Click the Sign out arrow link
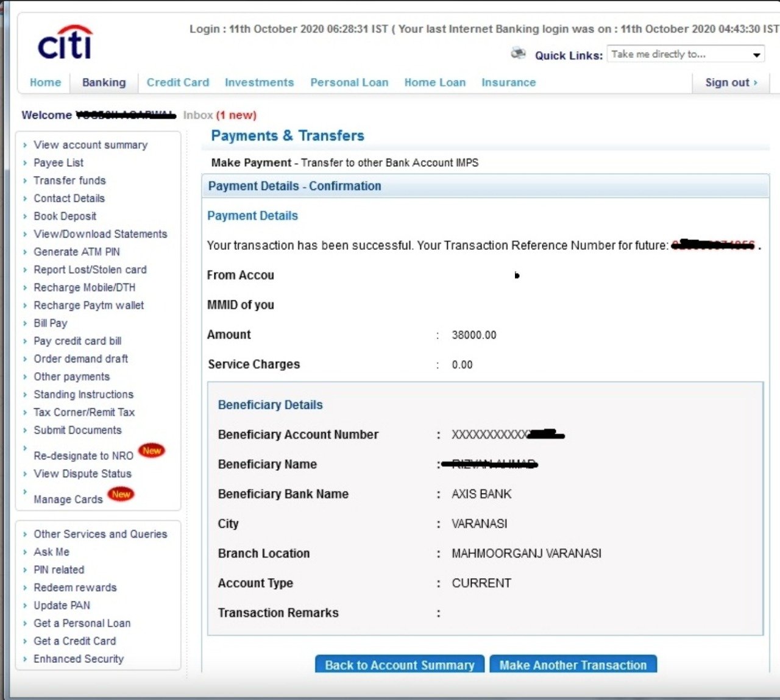Viewport: 780px width, 700px height. [x=731, y=83]
